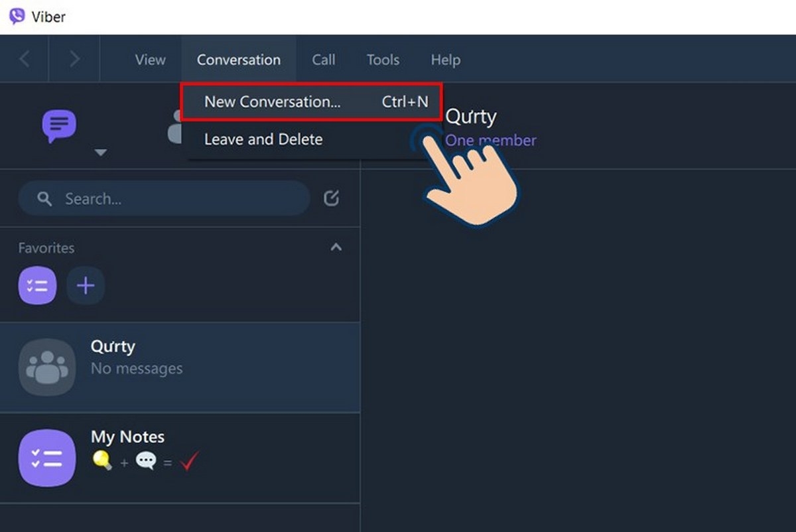Click the No messages preview text
Image resolution: width=796 pixels, height=532 pixels.
click(137, 369)
